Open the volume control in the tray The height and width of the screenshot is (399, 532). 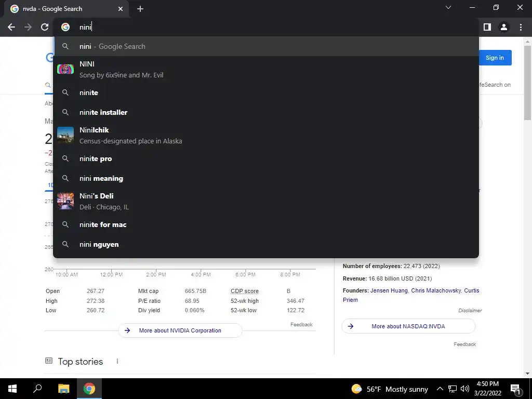pos(465,389)
